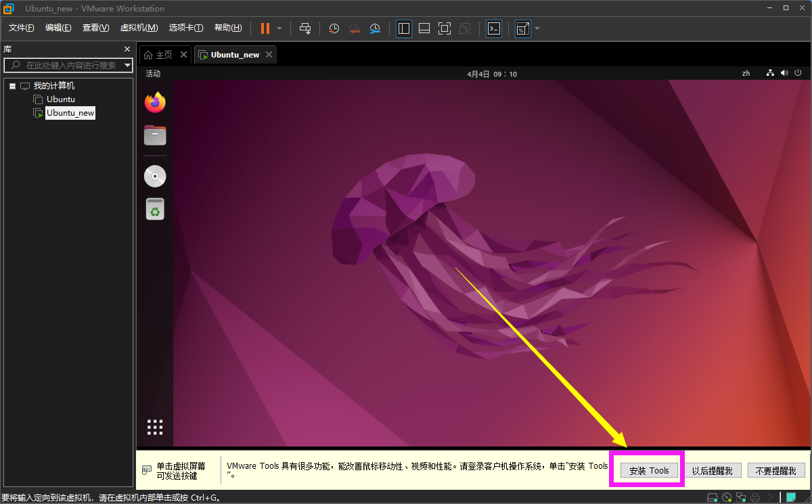The image size is (812, 504).
Task: Open the 文件 menu
Action: [x=22, y=28]
